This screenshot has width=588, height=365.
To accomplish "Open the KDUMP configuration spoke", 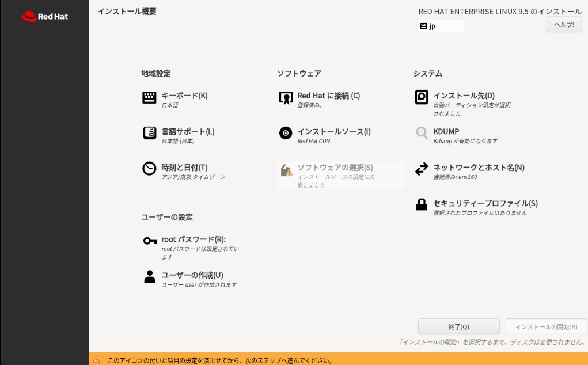I will 446,132.
